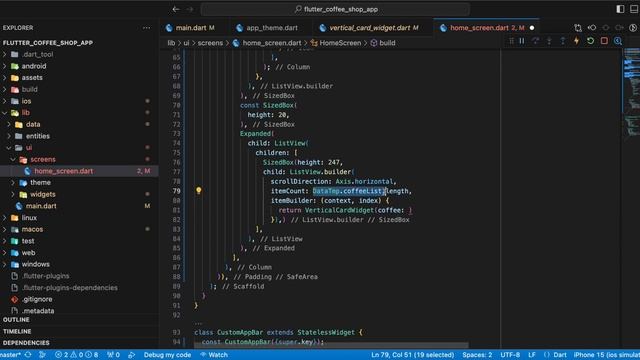The image size is (640, 360).
Task: Click the lightbulb quick-fix on line 79
Action: tap(198, 191)
